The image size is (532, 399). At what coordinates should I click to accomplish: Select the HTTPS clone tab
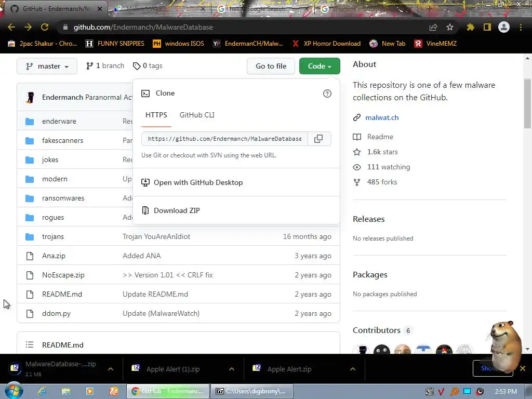click(x=156, y=115)
